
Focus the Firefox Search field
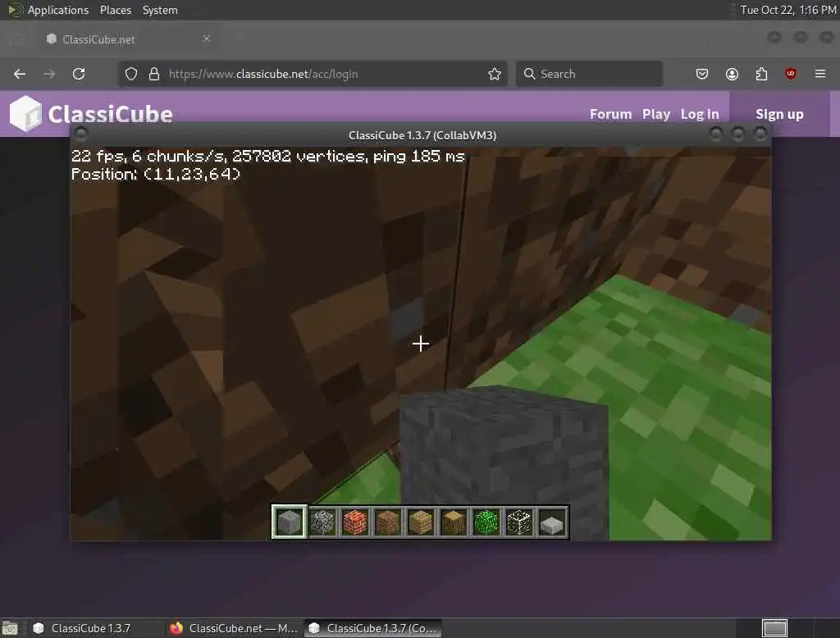(x=589, y=74)
